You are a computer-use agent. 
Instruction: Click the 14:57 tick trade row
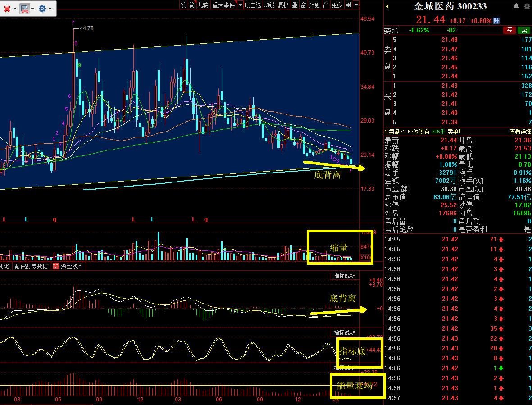(x=458, y=398)
